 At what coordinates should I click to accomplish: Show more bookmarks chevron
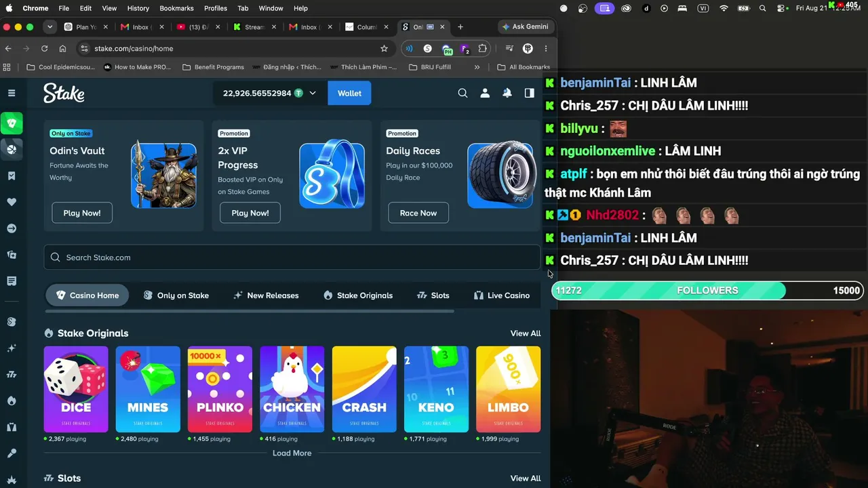[x=477, y=67]
